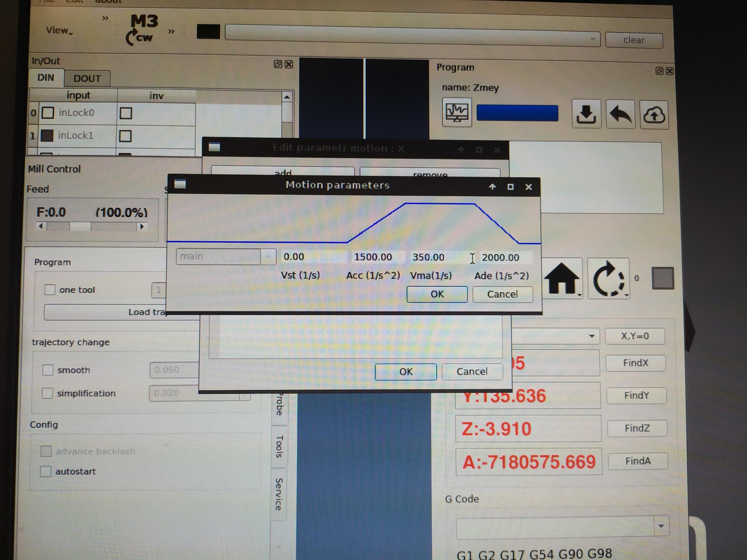The width and height of the screenshot is (747, 560).
Task: Expand the G Code dropdown list
Action: pyautogui.click(x=661, y=526)
